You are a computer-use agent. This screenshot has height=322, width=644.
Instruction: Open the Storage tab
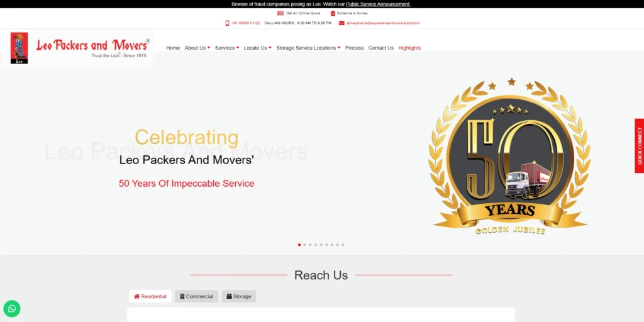tap(238, 296)
